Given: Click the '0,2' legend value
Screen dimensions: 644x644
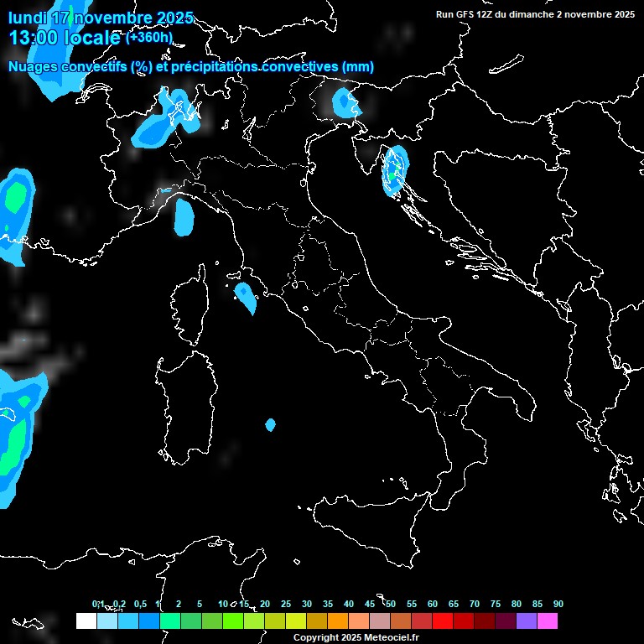Looking at the screenshot, I should tap(119, 604).
